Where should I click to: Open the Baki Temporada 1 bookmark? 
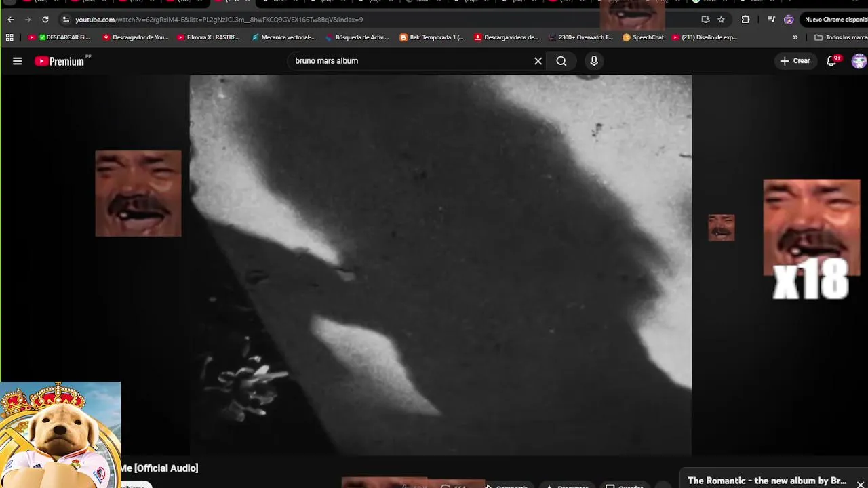point(431,37)
